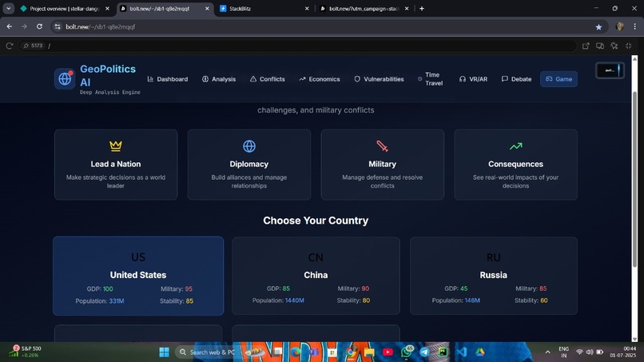This screenshot has height=362, width=644.
Task: Open the clock showing 00:44
Action: tap(623, 352)
